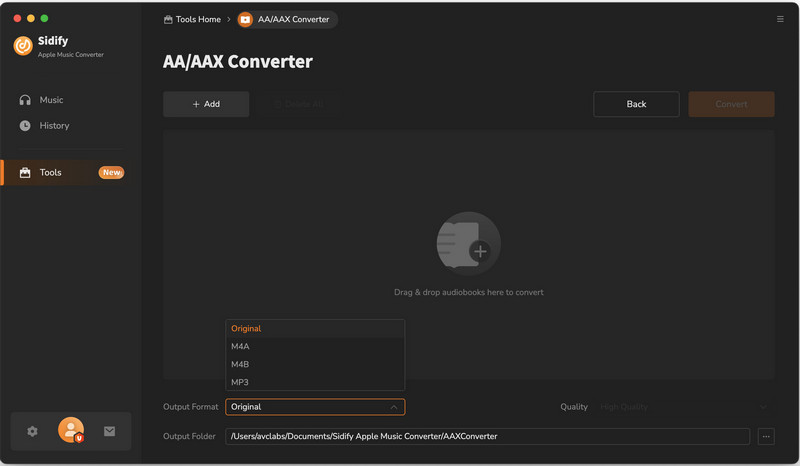Open Music in the sidebar
The width and height of the screenshot is (800, 466).
click(51, 100)
